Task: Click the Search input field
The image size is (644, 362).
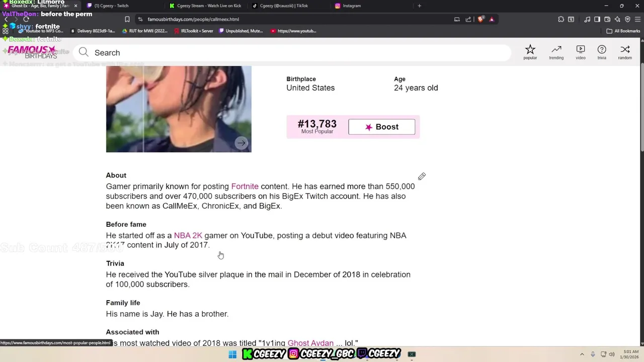Action: [292, 52]
